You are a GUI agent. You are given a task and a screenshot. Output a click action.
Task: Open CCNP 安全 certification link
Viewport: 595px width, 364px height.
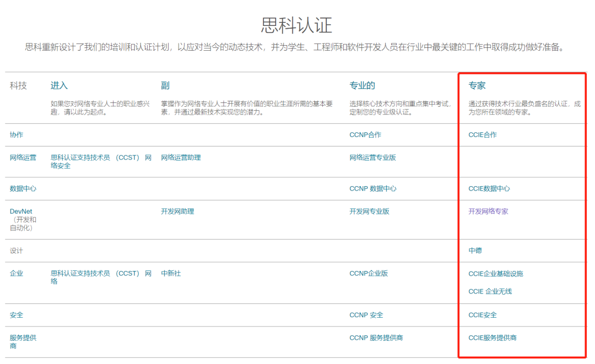[x=366, y=315]
